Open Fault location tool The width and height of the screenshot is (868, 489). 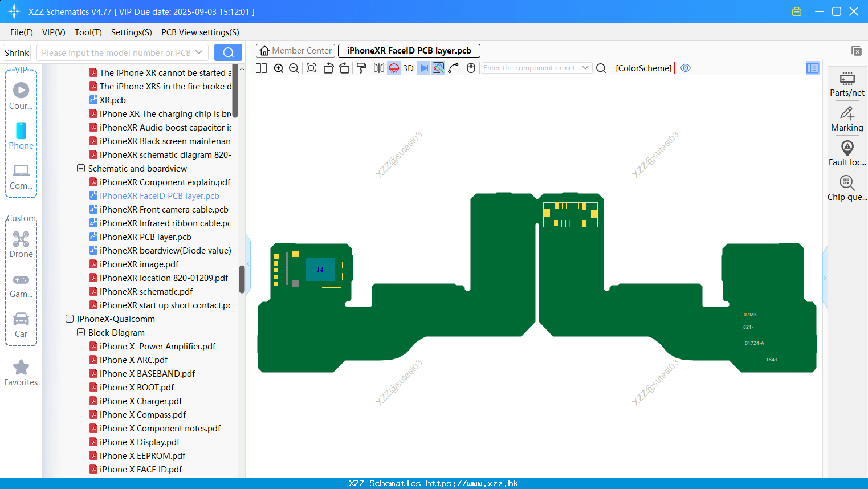[847, 154]
